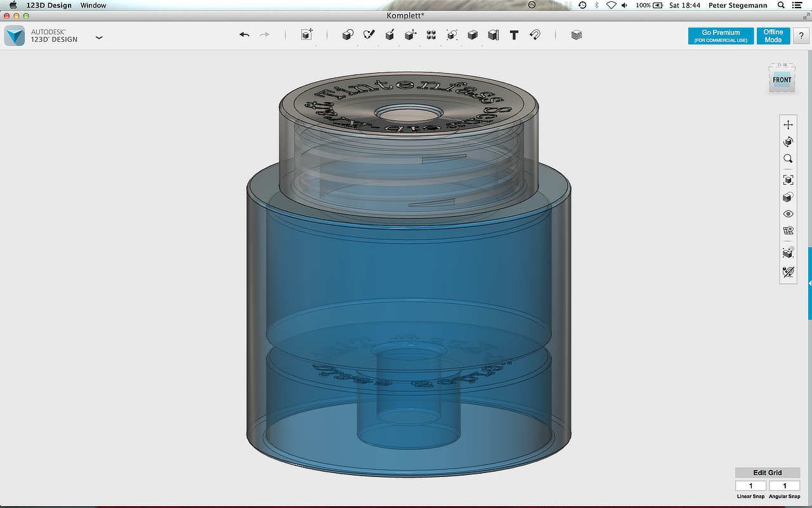Open the show/hide eye menu
812x508 pixels.
coord(789,214)
